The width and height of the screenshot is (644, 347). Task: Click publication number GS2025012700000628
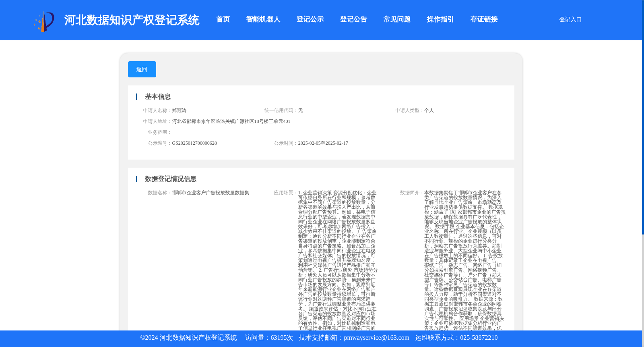[x=194, y=143]
